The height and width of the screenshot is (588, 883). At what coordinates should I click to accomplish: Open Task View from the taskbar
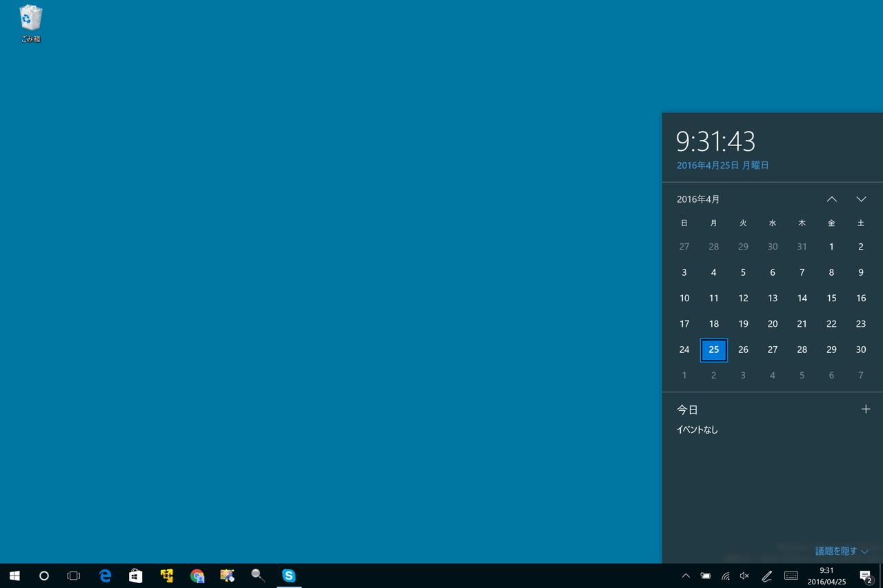click(x=74, y=576)
